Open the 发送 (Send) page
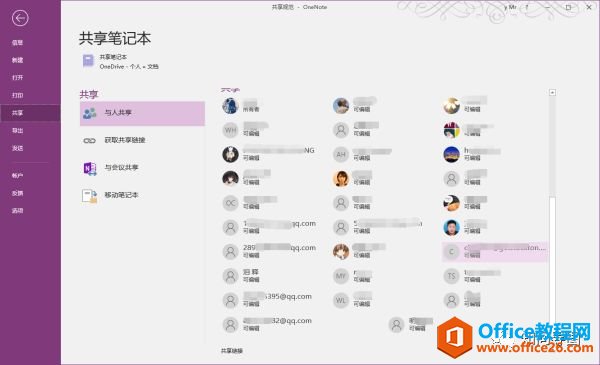Screen dimensions: 600x365 click(x=17, y=148)
